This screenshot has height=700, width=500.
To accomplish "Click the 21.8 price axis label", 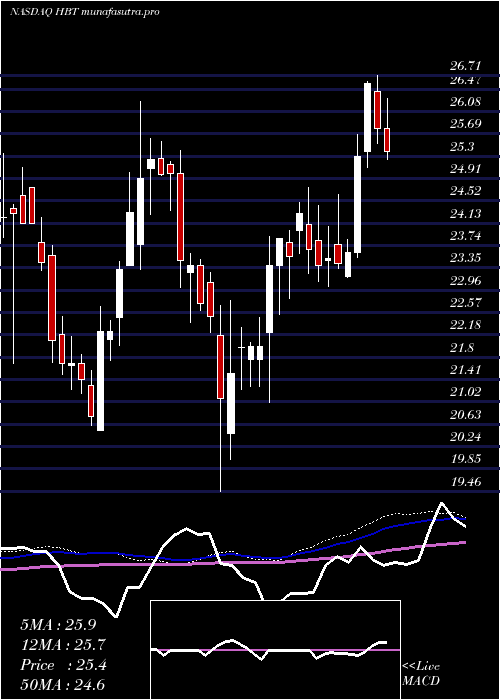I will [x=462, y=348].
